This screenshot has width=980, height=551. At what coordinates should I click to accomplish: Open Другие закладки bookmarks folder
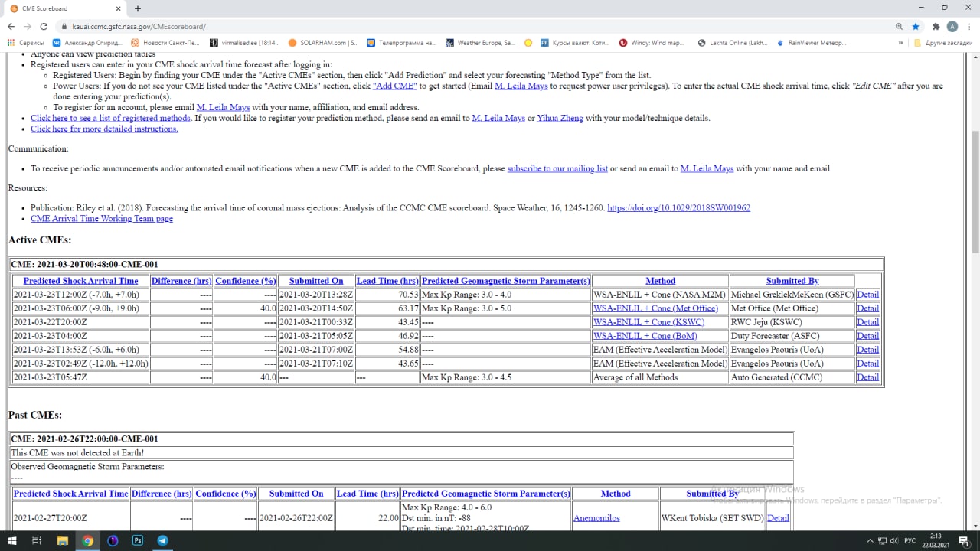(942, 43)
